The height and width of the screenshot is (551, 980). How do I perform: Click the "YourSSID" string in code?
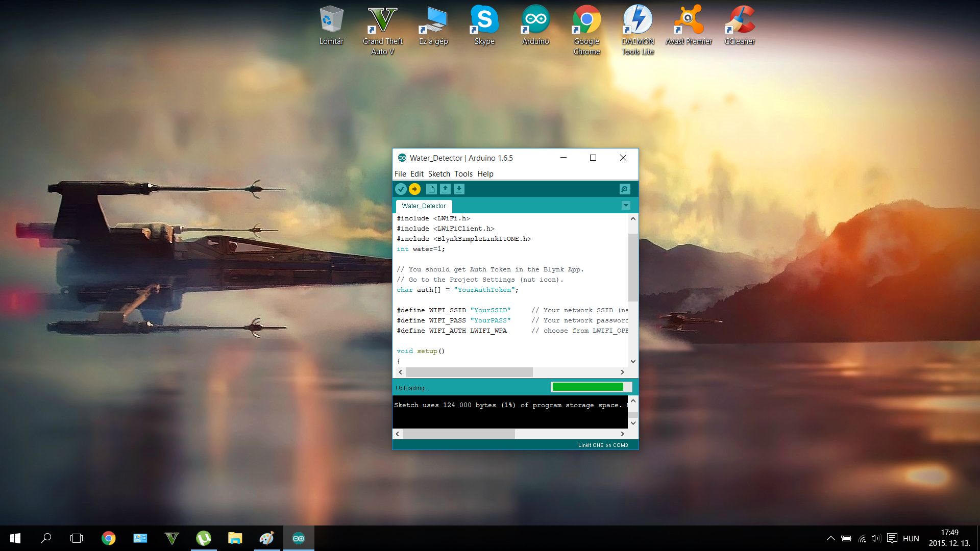[x=491, y=310]
